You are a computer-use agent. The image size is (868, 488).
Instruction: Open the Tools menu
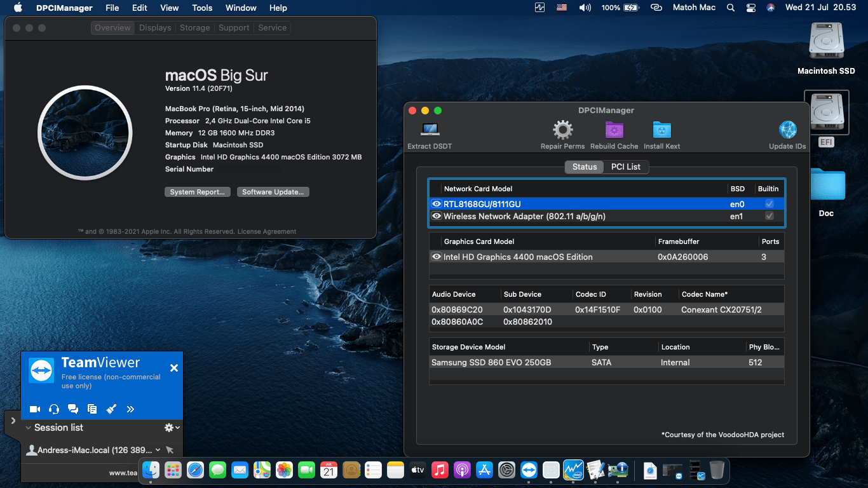[x=202, y=8]
